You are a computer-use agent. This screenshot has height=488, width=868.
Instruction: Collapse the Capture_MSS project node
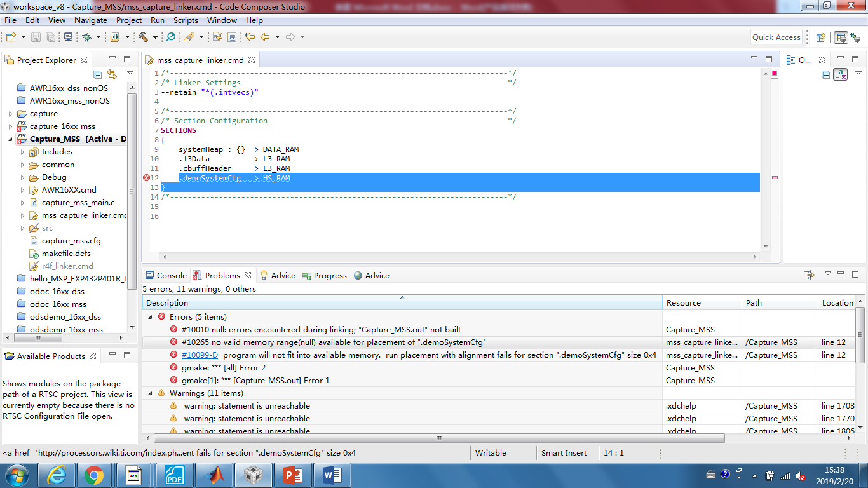[x=10, y=139]
